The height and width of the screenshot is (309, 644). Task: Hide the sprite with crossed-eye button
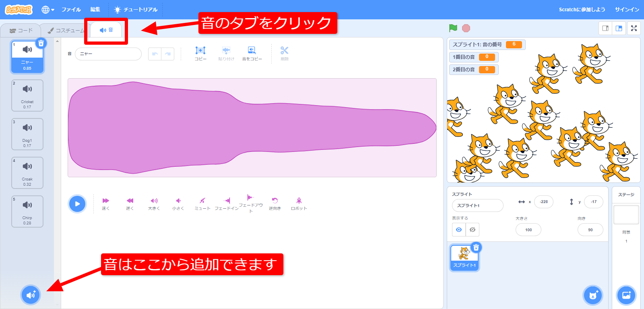click(473, 230)
